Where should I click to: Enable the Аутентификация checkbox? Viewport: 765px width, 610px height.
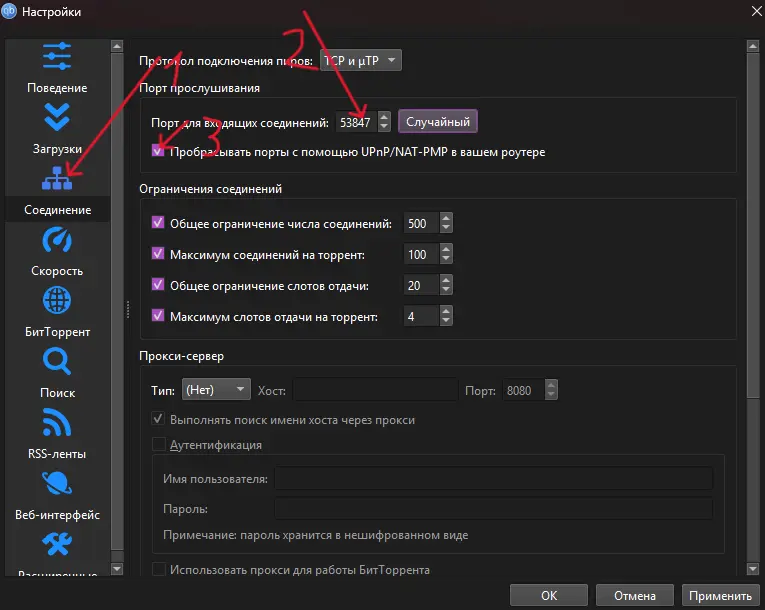(159, 444)
